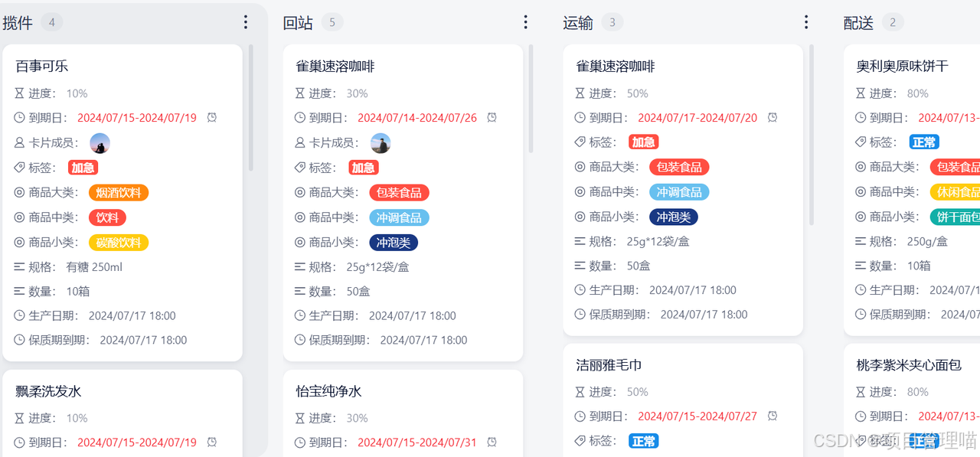Click 冲调食品 tag on 回站 雀巢速溶咖啡 card
980x457 pixels.
(x=399, y=217)
